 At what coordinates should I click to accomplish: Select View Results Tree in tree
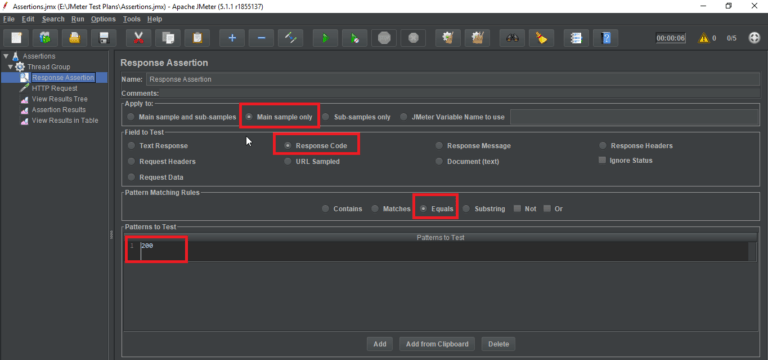click(x=60, y=99)
